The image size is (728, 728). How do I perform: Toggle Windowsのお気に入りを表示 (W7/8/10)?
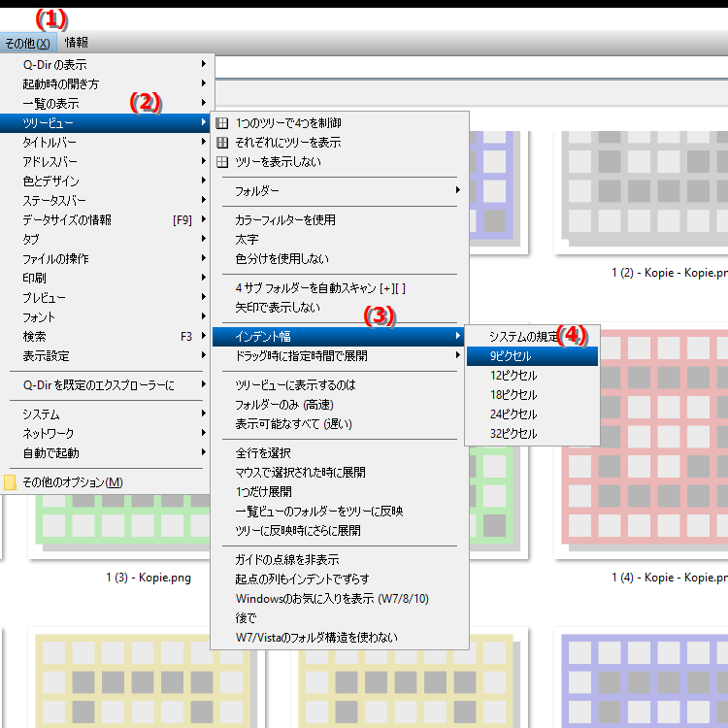click(340, 599)
